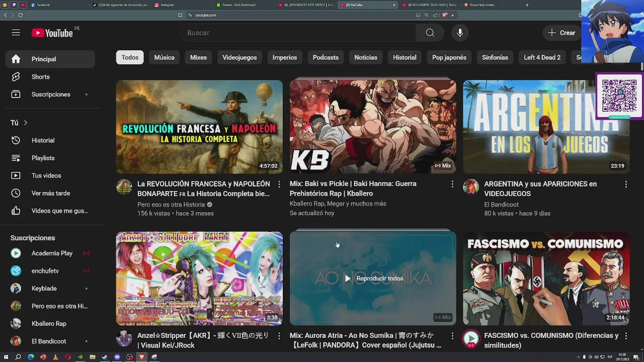The image size is (644, 362).
Task: Open La Revolución Francesa video title
Action: point(204,189)
